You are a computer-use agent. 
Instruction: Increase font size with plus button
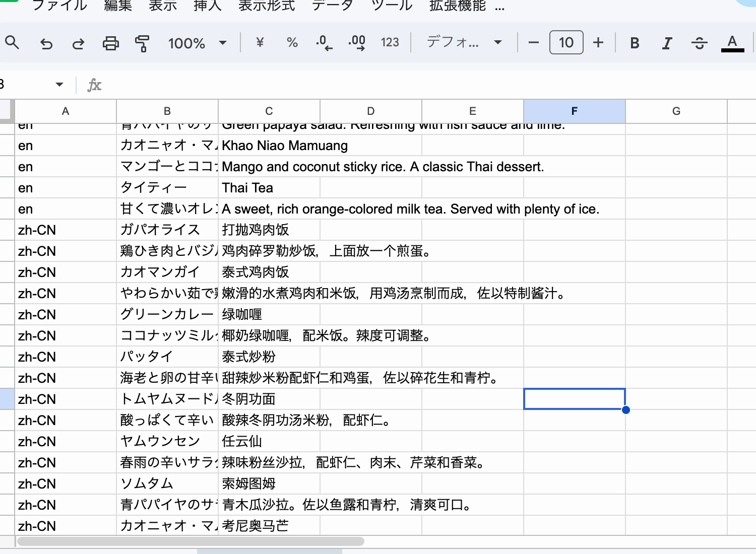point(598,43)
